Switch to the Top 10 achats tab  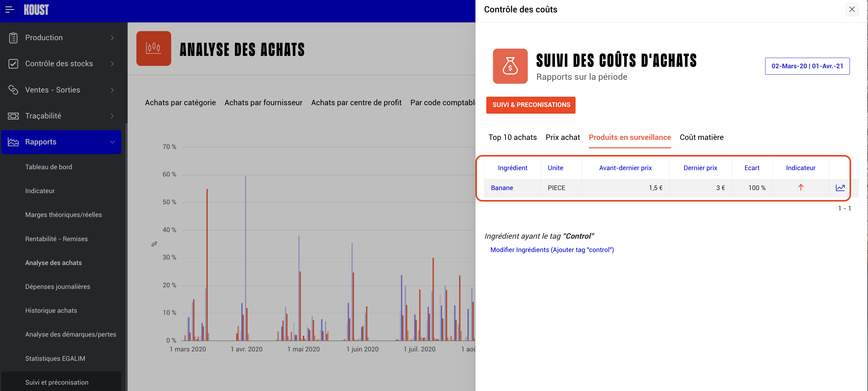point(513,137)
